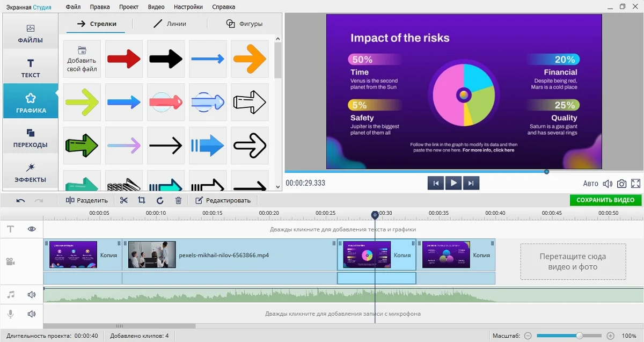Click the Сохранить видео button
The height and width of the screenshot is (342, 644).
(605, 200)
